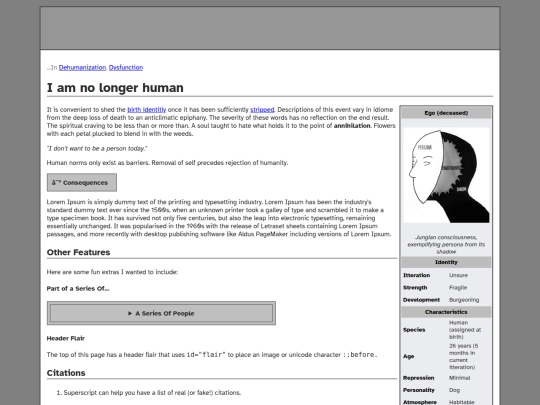Click the image caption 'Jungian consciousness'
The width and height of the screenshot is (540, 405).
(446, 245)
